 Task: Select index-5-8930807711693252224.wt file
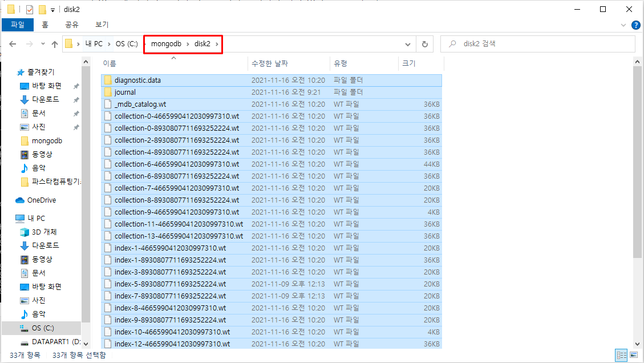tap(271, 284)
